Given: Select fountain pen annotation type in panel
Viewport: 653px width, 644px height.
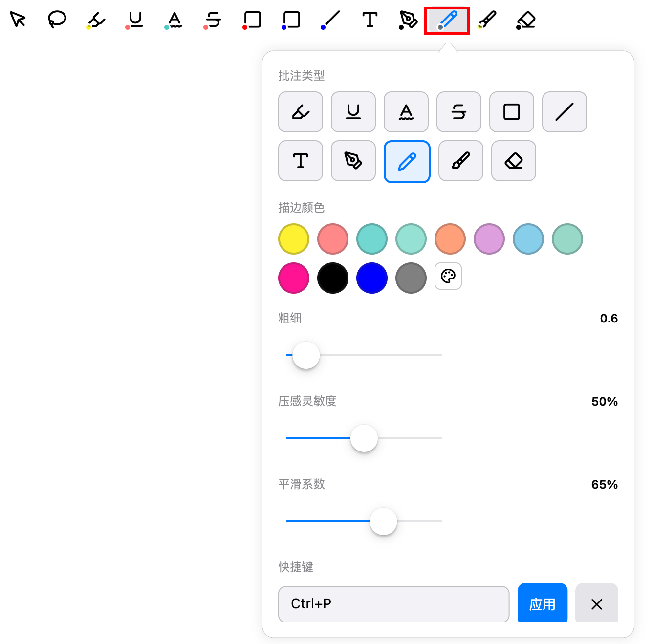Looking at the screenshot, I should pos(353,161).
